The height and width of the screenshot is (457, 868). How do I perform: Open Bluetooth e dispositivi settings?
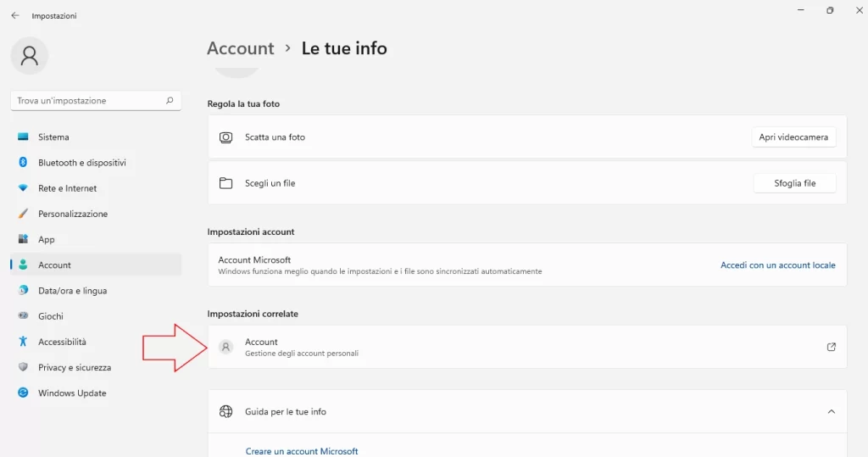[x=96, y=162]
